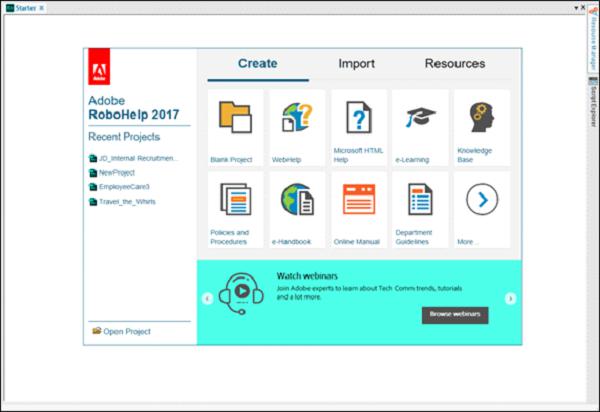Click the Adobe logo
Image resolution: width=600 pixels, height=412 pixels.
[99, 67]
